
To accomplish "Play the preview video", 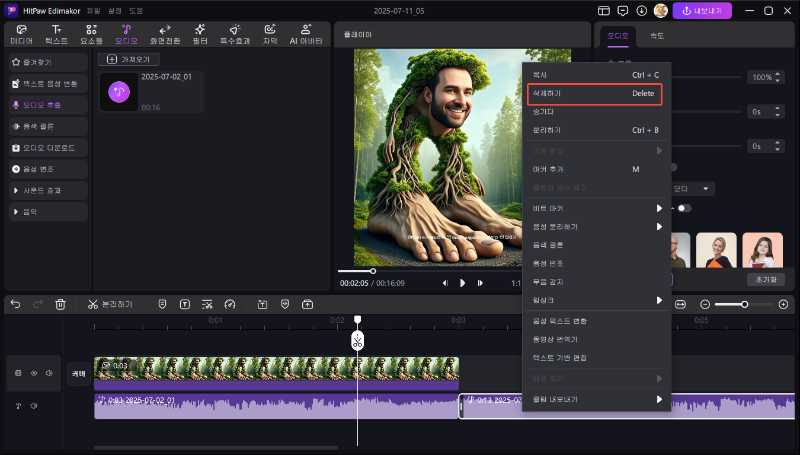I will click(x=462, y=283).
